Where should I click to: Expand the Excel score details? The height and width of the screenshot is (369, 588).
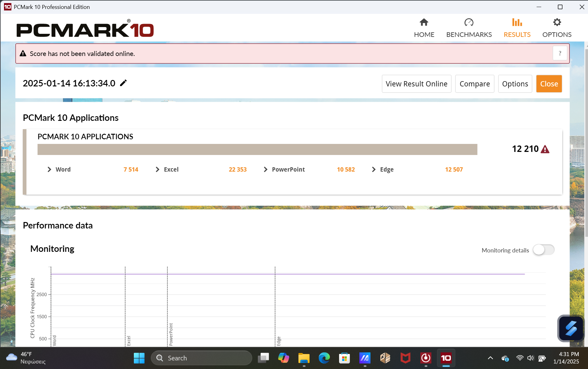tap(158, 169)
